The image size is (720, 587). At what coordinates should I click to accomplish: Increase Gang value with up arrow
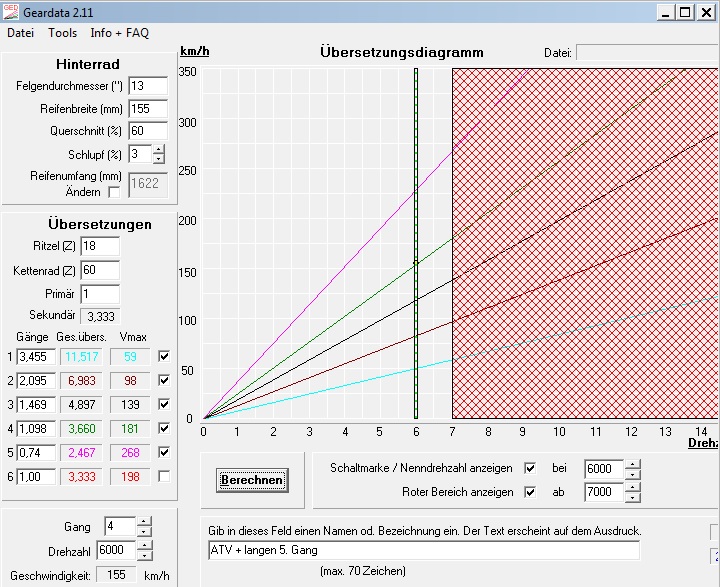point(144,521)
